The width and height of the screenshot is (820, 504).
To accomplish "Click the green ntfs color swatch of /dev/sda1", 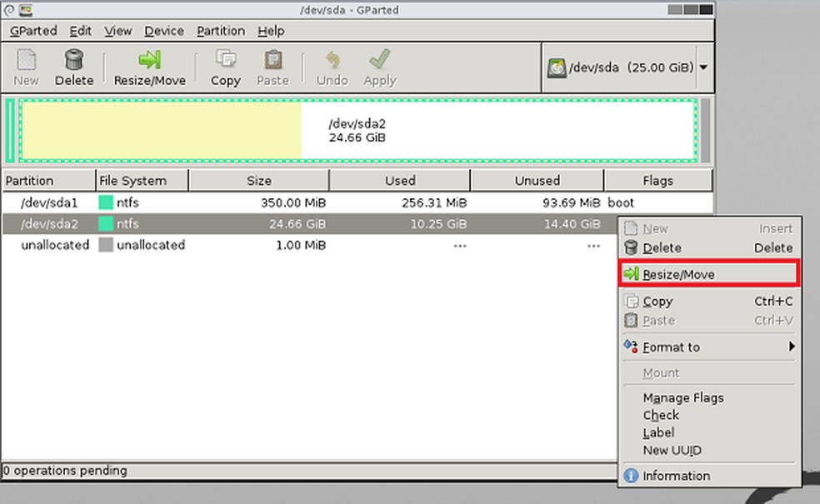I will tap(106, 202).
